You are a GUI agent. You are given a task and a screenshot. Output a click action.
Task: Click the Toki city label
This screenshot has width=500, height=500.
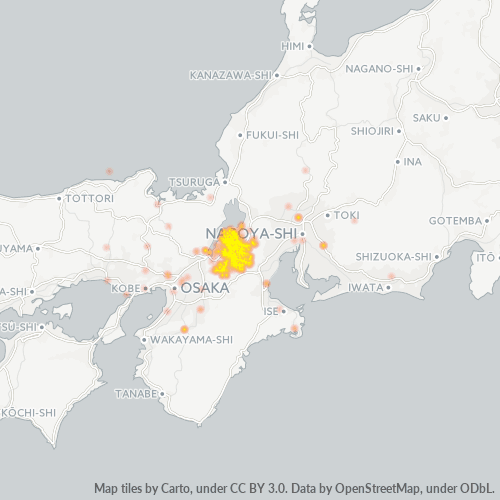tap(347, 215)
